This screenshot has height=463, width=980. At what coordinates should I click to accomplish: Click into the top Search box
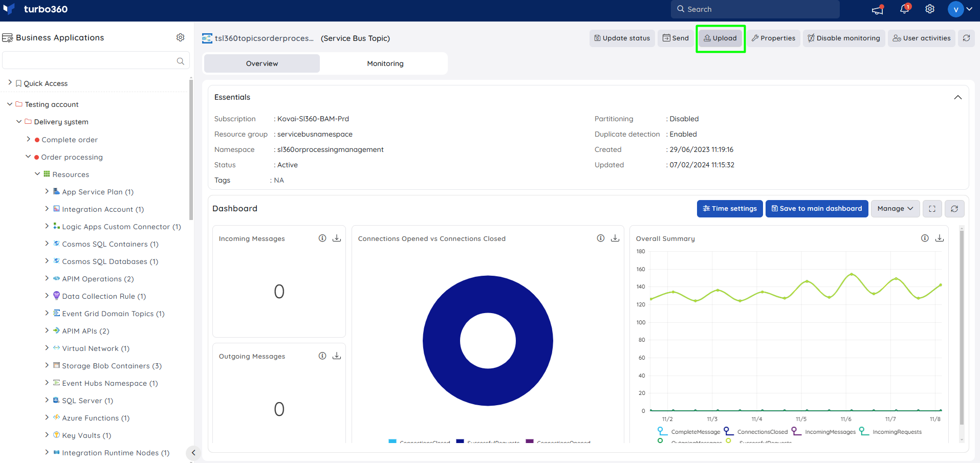coord(755,9)
